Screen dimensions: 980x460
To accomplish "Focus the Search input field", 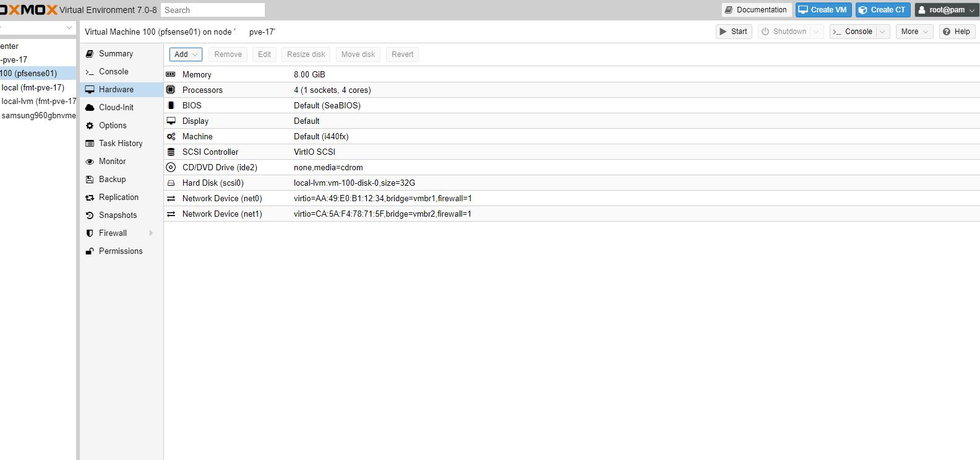I will (x=213, y=10).
